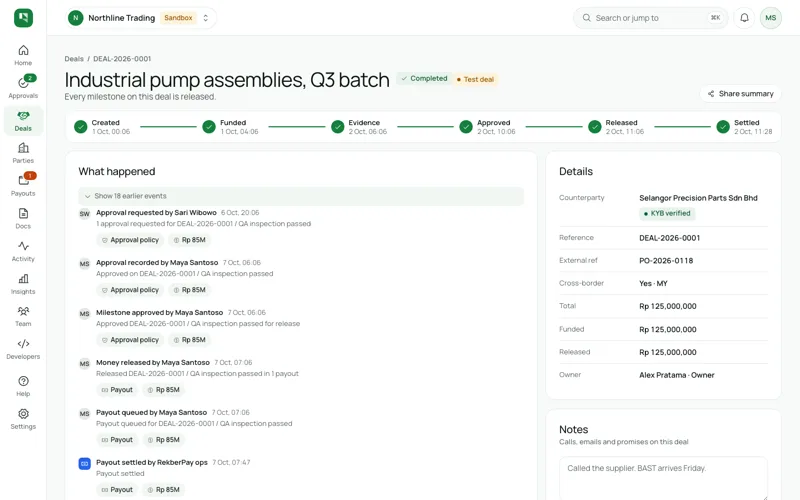800x500 pixels.
Task: Open the Northline Trading workspace switcher
Action: coord(141,18)
